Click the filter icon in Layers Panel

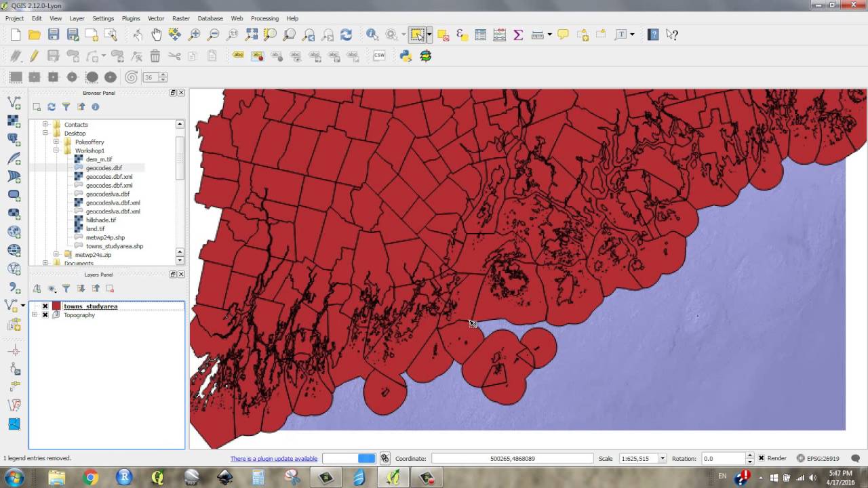(66, 288)
